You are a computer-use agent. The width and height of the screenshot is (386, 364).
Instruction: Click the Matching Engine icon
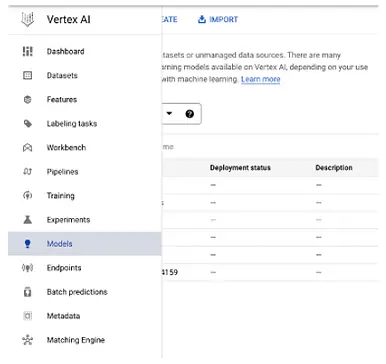tap(28, 340)
